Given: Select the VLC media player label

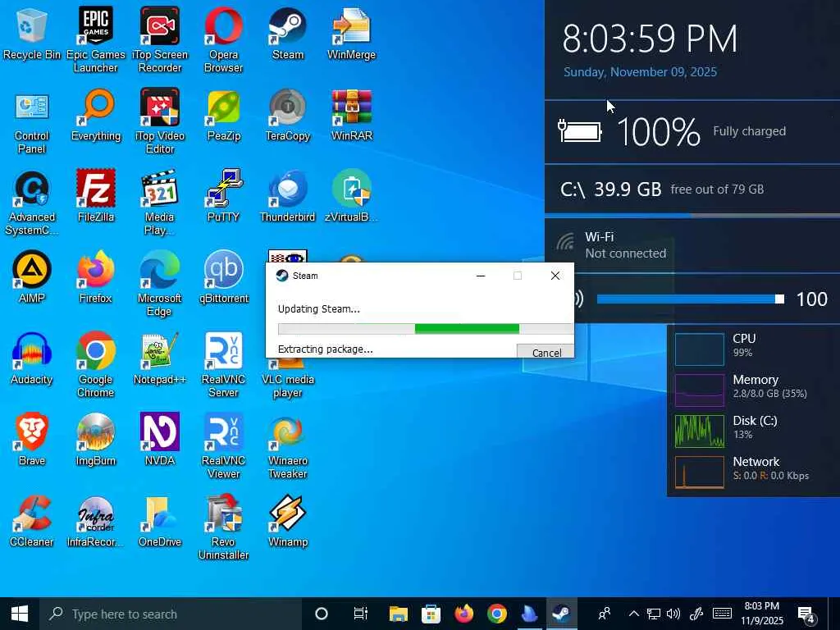Looking at the screenshot, I should pos(288,386).
